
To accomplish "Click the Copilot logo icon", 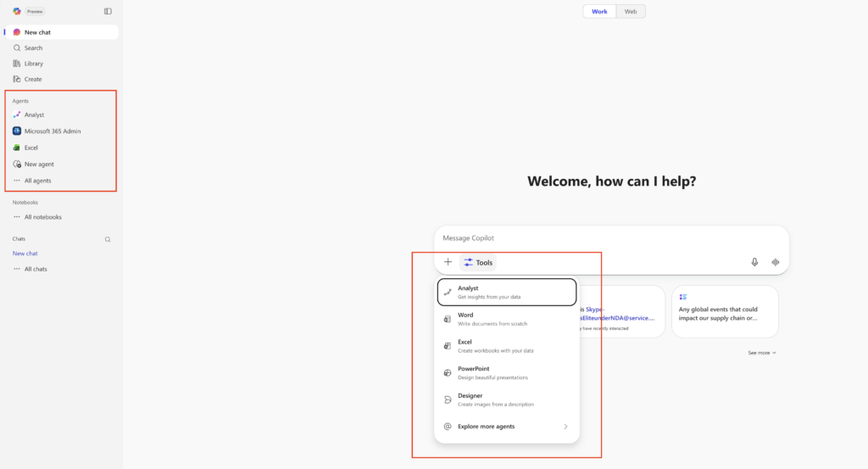I will [x=17, y=11].
